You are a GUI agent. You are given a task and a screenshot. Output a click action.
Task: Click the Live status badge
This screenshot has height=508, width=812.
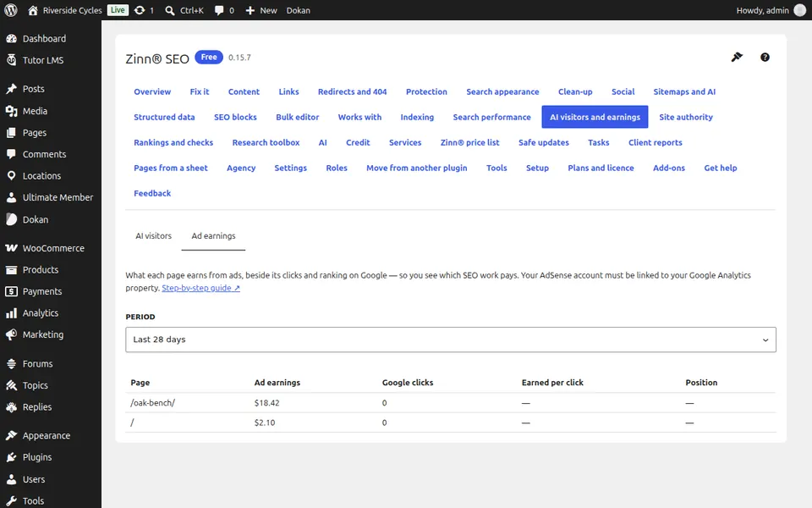pyautogui.click(x=118, y=10)
